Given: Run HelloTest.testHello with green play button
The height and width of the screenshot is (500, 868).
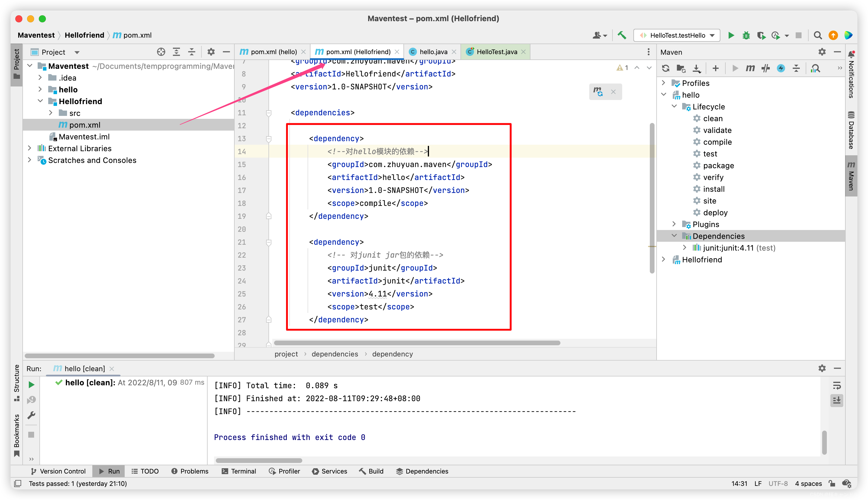Looking at the screenshot, I should point(731,35).
